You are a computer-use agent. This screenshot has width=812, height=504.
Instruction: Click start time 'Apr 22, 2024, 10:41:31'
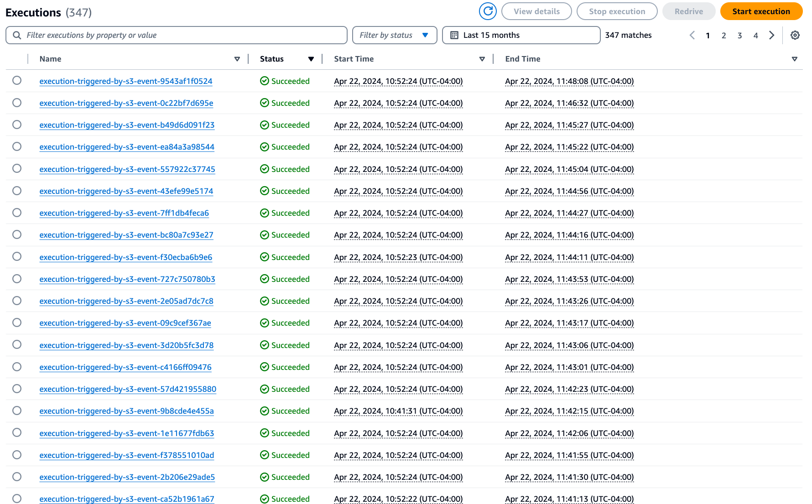[x=398, y=411]
